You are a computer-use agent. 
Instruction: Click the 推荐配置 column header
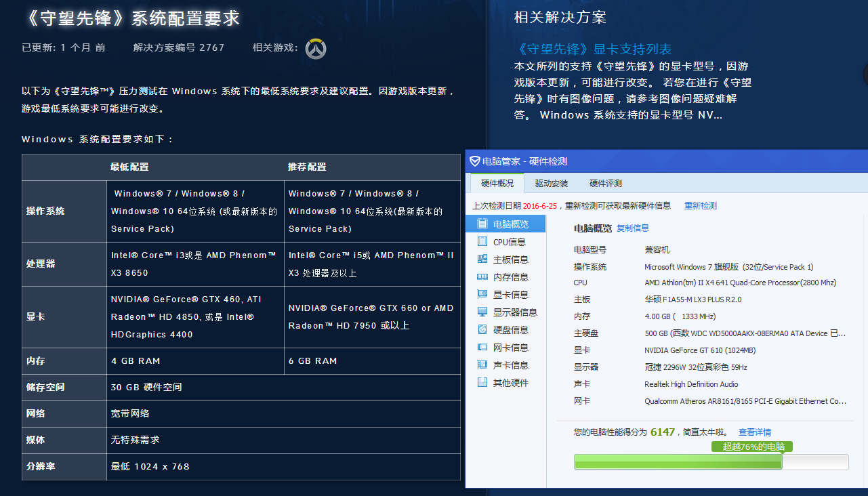coord(307,167)
